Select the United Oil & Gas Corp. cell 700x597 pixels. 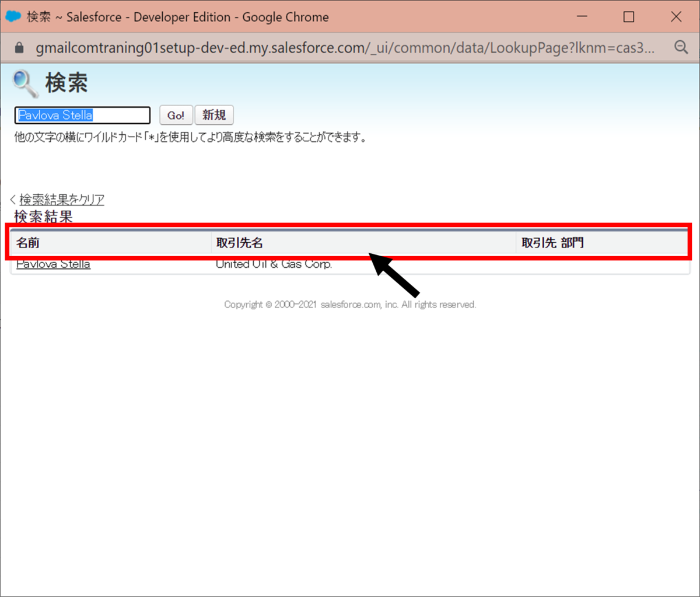point(274,264)
